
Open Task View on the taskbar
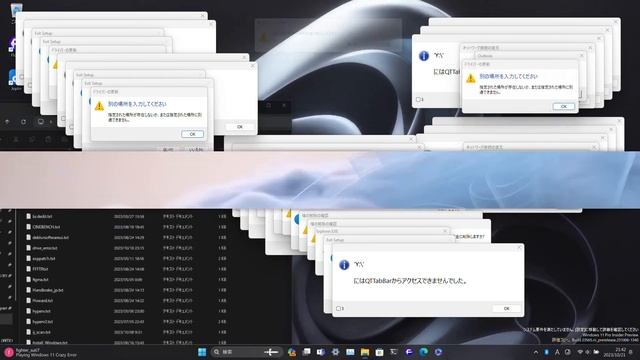(x=307, y=352)
